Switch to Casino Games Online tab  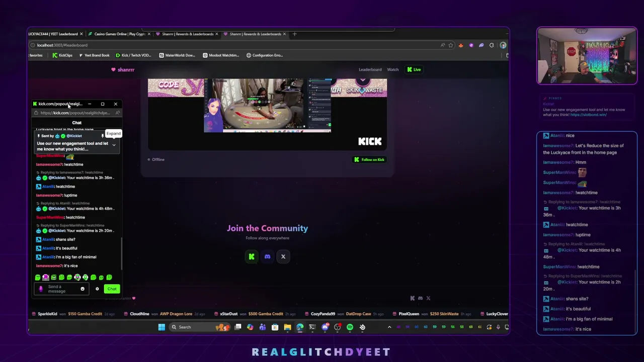pos(119,34)
